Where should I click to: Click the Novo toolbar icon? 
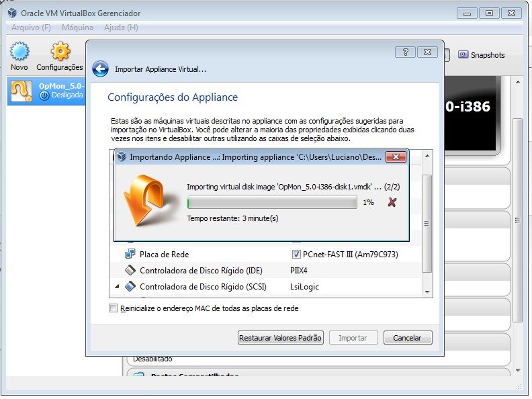19,52
